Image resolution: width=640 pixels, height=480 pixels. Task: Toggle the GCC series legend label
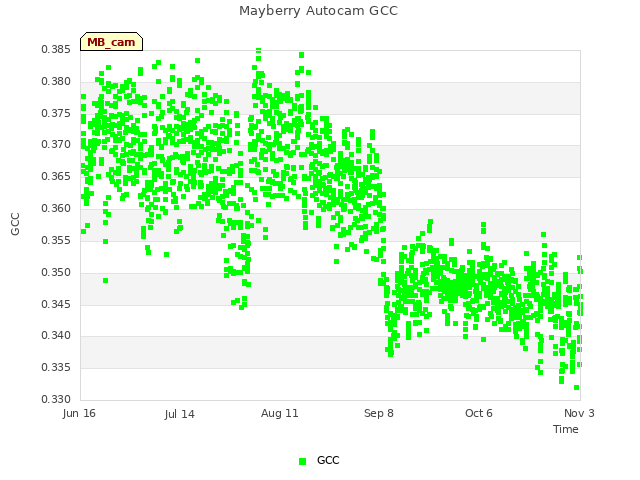(328, 460)
